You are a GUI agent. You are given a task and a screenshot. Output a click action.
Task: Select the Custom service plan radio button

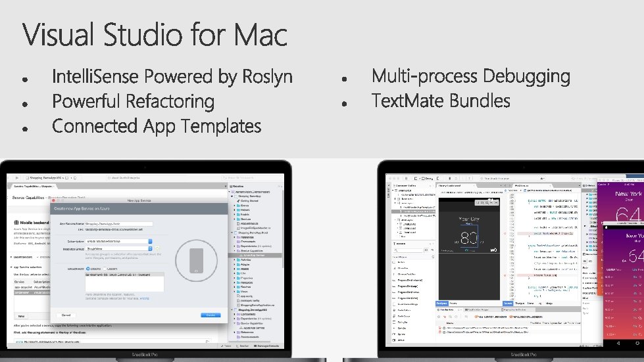click(105, 269)
